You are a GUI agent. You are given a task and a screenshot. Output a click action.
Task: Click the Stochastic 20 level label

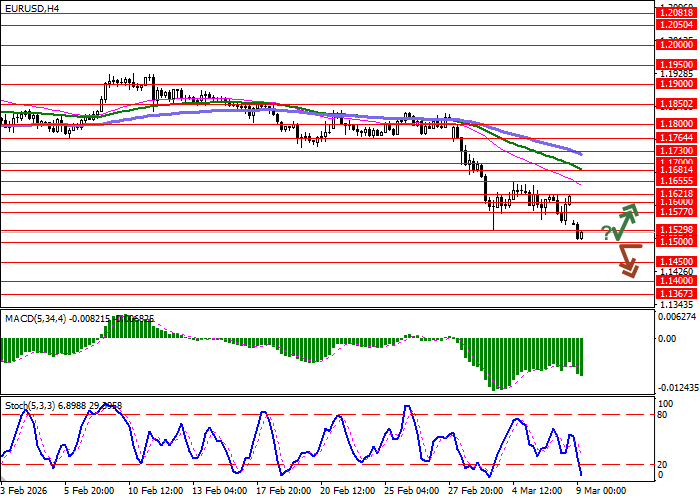pyautogui.click(x=664, y=464)
